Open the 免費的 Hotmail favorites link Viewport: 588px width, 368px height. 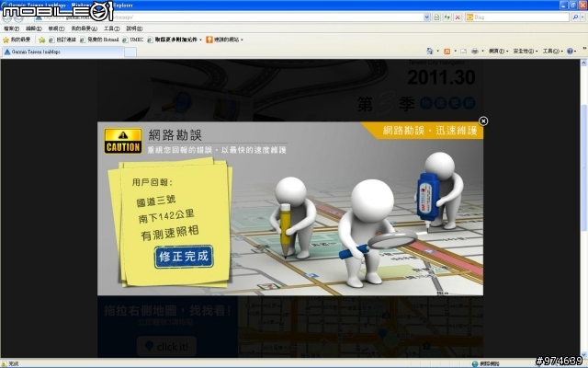pyautogui.click(x=99, y=40)
